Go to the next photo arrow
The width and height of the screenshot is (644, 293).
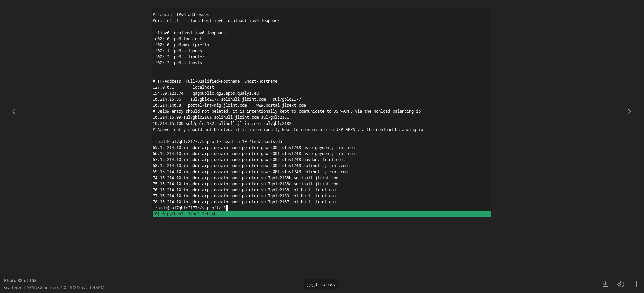click(629, 112)
